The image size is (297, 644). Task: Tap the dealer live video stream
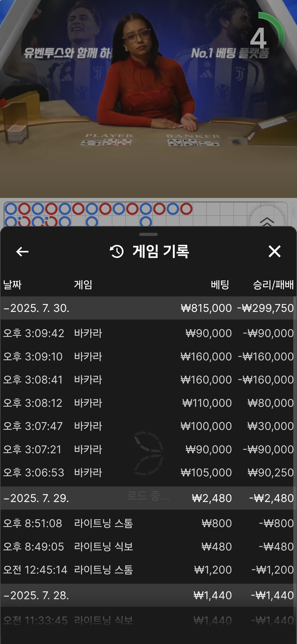pos(148,100)
